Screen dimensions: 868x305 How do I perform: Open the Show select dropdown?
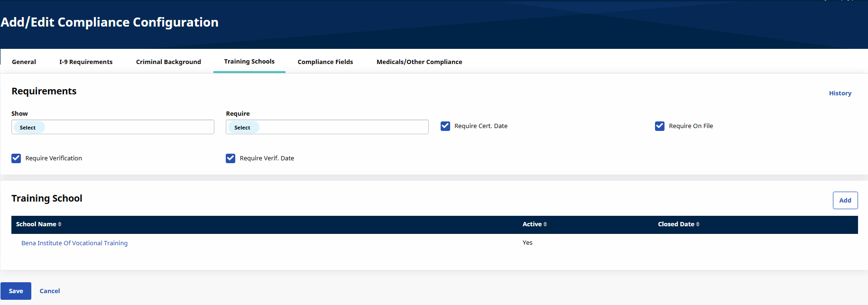point(113,127)
